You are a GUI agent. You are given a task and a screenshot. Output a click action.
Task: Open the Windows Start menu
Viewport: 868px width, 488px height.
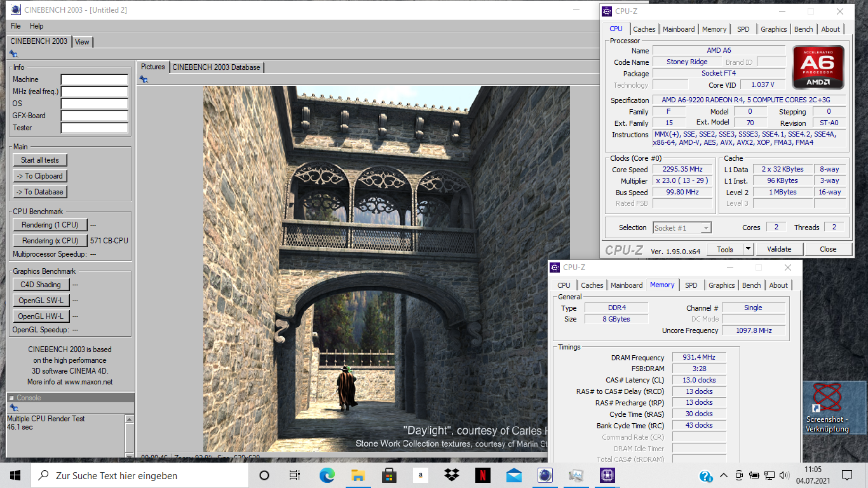tap(15, 475)
